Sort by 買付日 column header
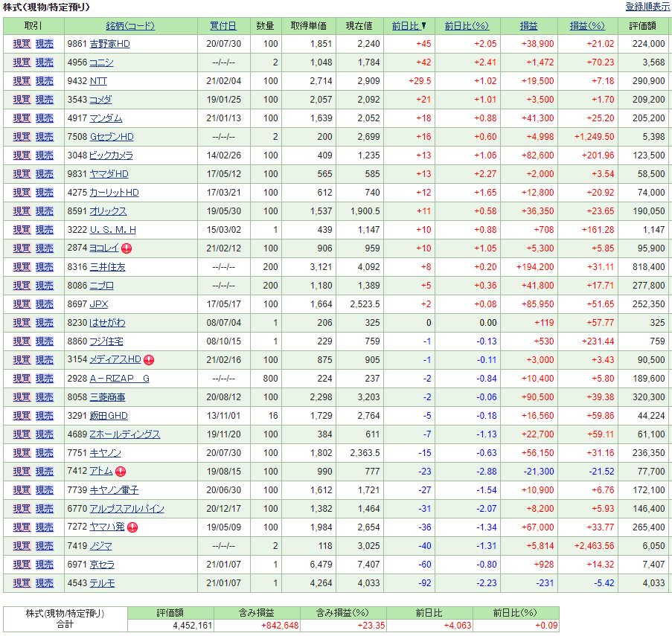 [223, 26]
